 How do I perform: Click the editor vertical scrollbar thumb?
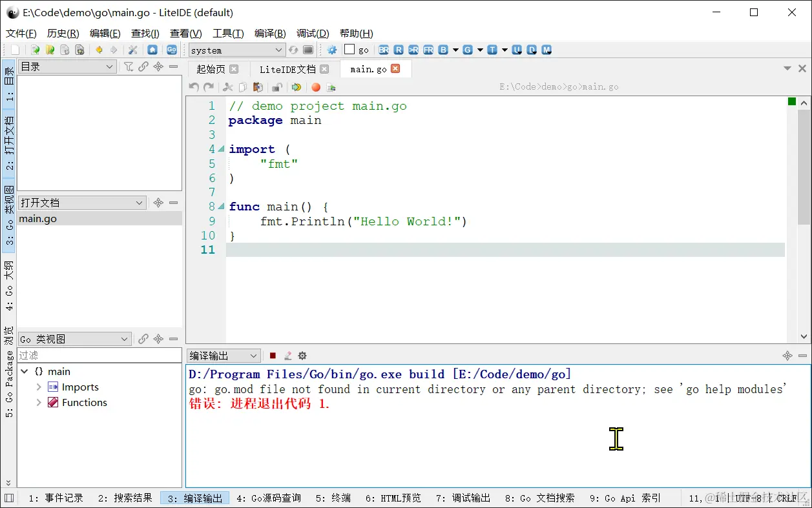pyautogui.click(x=804, y=167)
